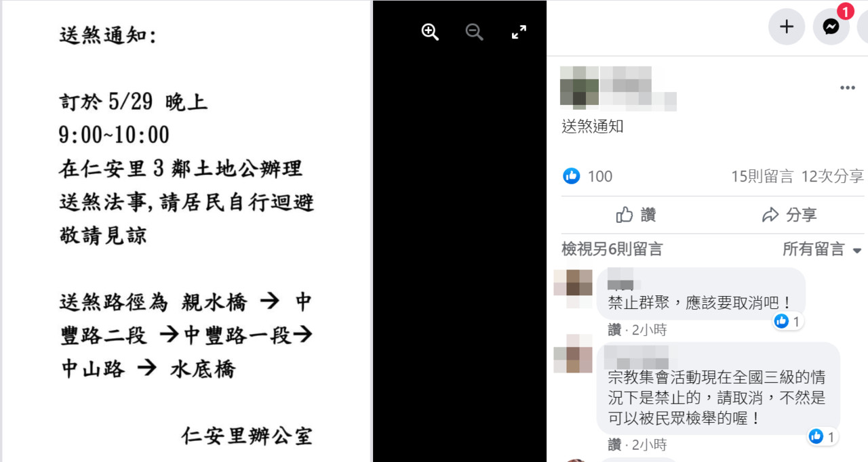Open Messenger with one notification
Screen dimensions: 868x462
831,26
